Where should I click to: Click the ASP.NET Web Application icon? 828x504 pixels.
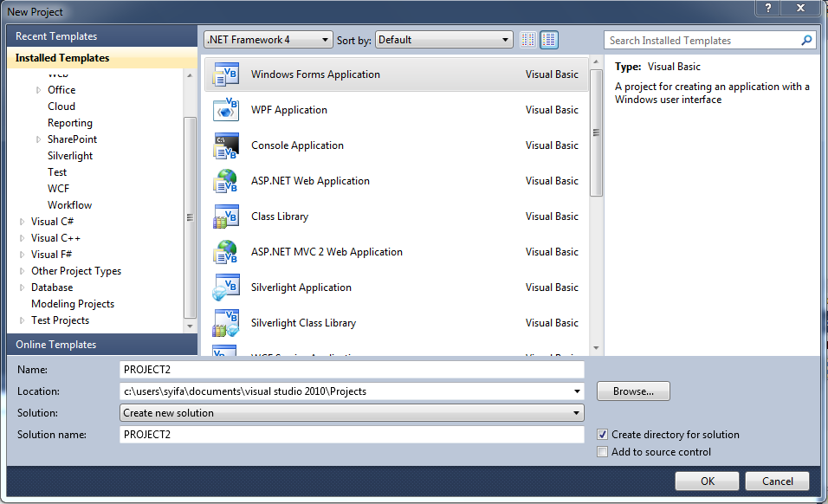coord(226,181)
